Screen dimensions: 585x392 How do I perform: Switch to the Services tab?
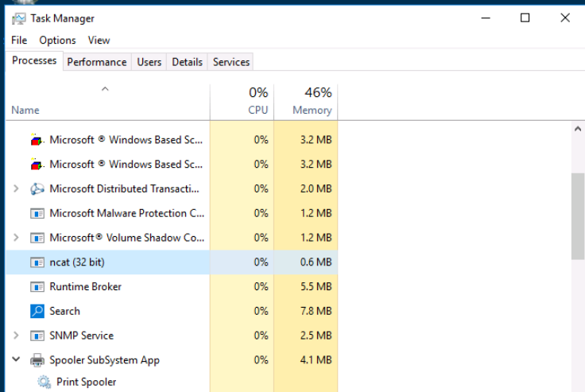[231, 62]
